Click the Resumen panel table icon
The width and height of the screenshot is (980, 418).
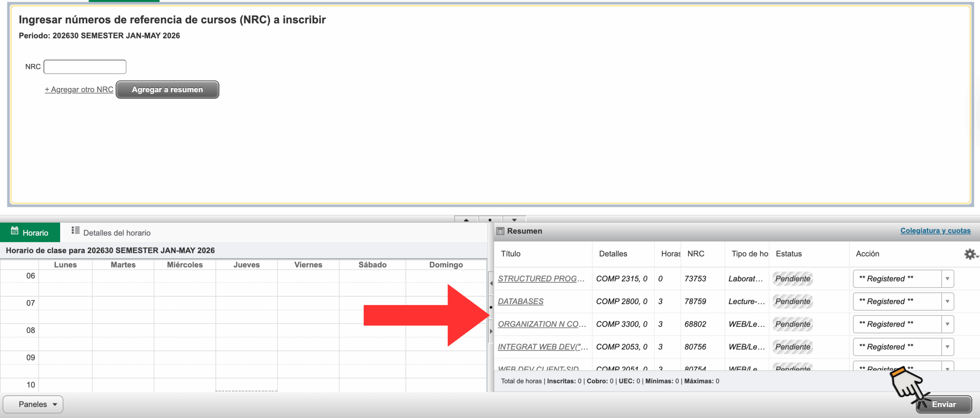500,231
